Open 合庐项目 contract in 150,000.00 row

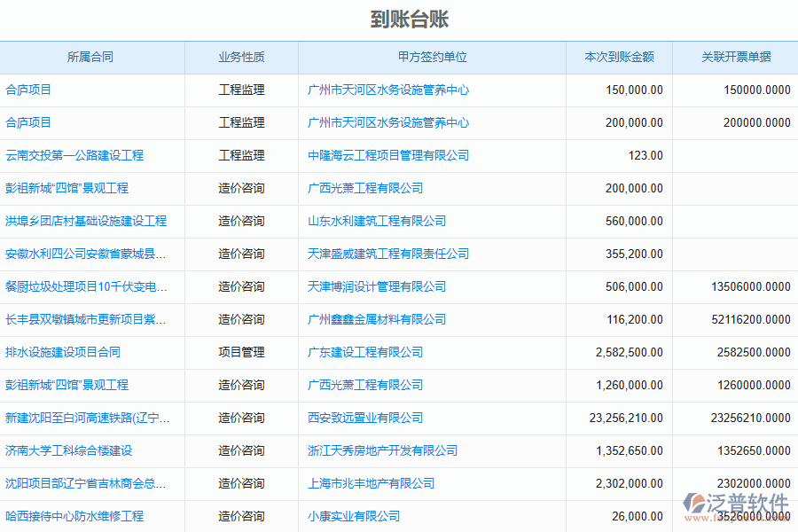pyautogui.click(x=28, y=90)
